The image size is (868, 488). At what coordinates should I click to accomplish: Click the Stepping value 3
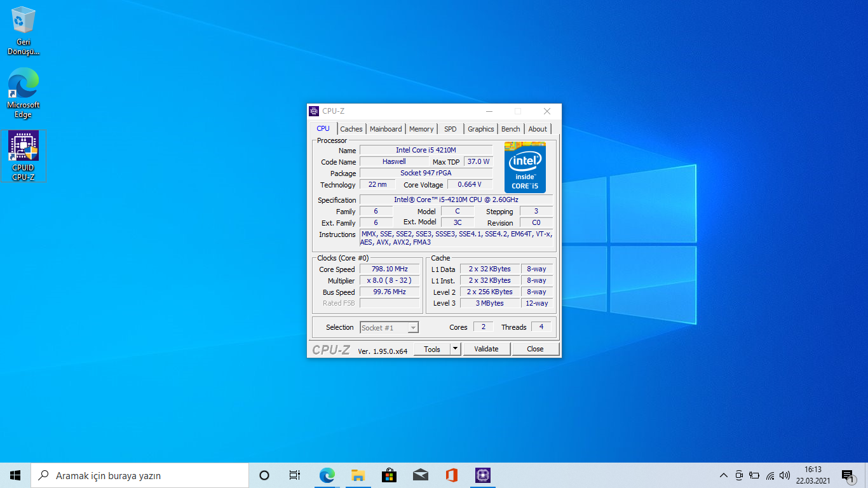tap(536, 211)
